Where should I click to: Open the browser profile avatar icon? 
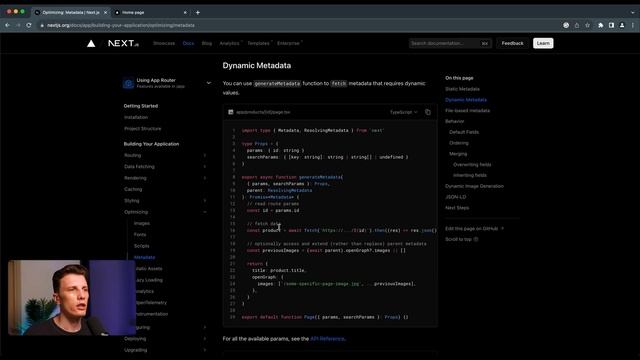[622, 25]
